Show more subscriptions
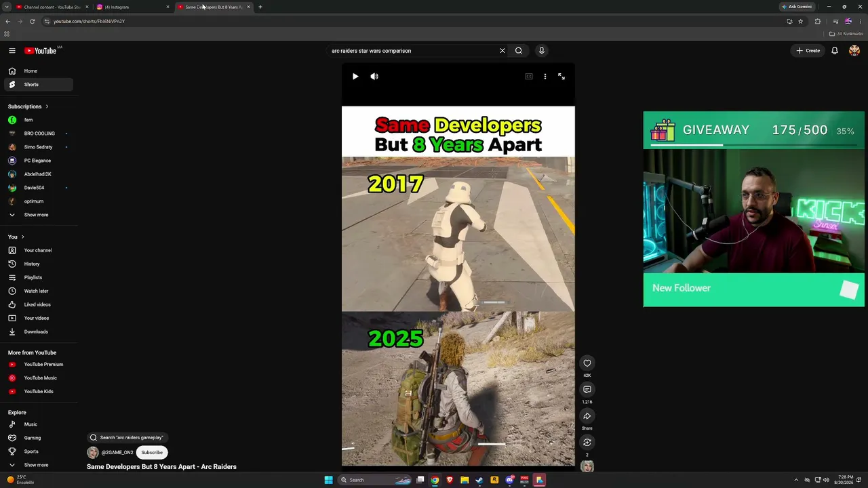Viewport: 868px width, 488px height. click(x=39, y=215)
